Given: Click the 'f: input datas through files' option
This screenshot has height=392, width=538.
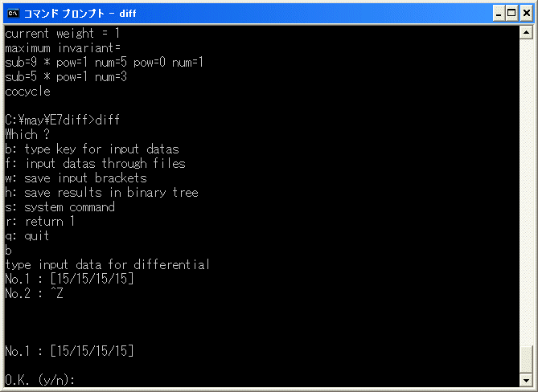Looking at the screenshot, I should coord(96,163).
